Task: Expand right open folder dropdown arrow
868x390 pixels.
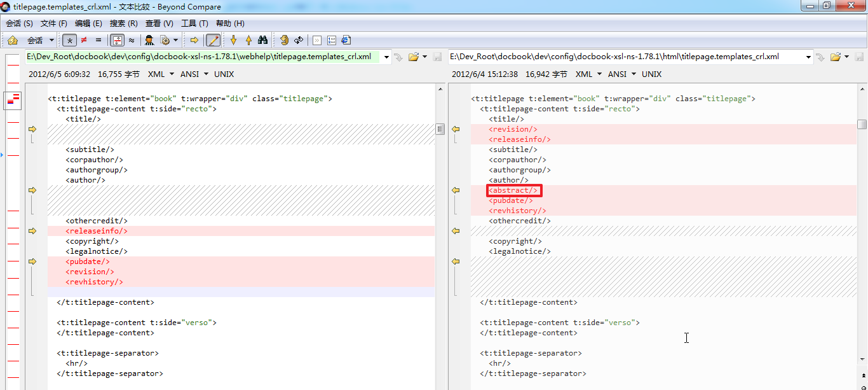Action: [848, 57]
